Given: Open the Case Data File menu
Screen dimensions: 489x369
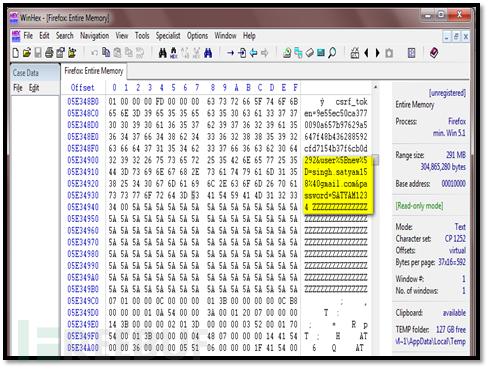Looking at the screenshot, I should point(18,88).
